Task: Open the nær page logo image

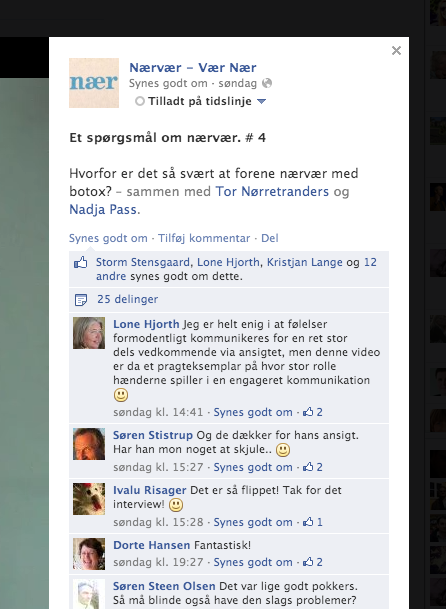Action: tap(94, 83)
